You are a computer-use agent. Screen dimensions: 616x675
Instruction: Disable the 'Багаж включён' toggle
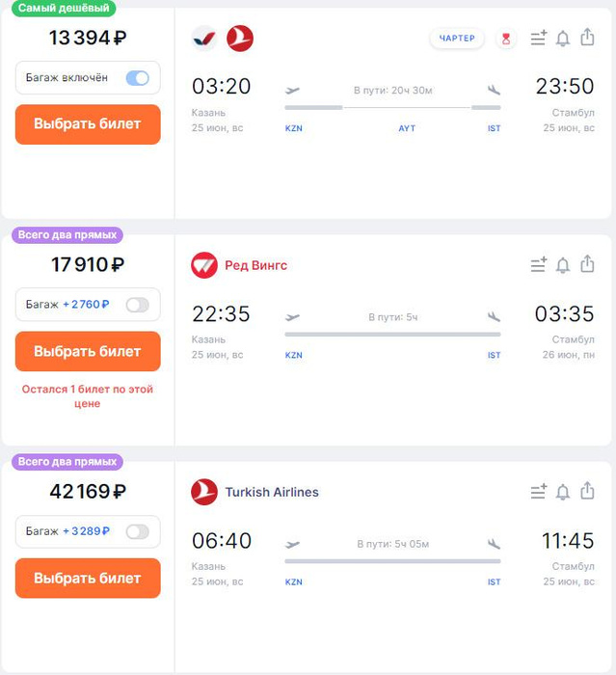click(x=137, y=78)
